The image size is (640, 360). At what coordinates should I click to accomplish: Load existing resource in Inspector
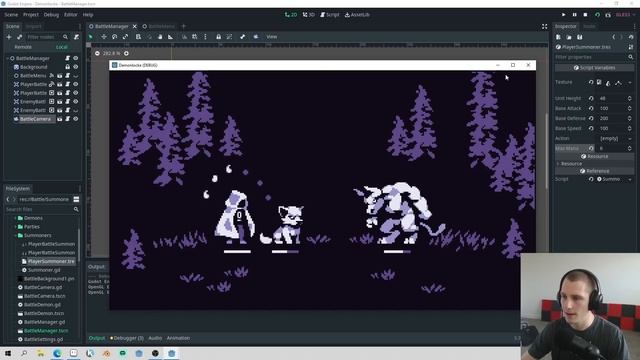pyautogui.click(x=569, y=37)
